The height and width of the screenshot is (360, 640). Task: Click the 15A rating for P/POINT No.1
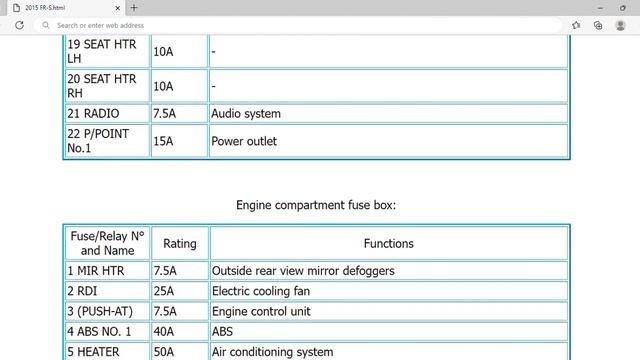pyautogui.click(x=180, y=141)
